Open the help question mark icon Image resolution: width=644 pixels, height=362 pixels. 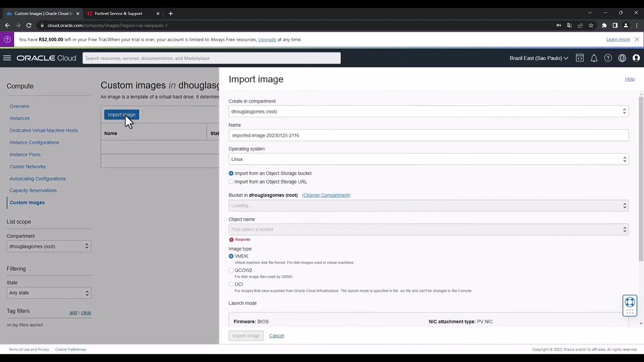coord(608,58)
